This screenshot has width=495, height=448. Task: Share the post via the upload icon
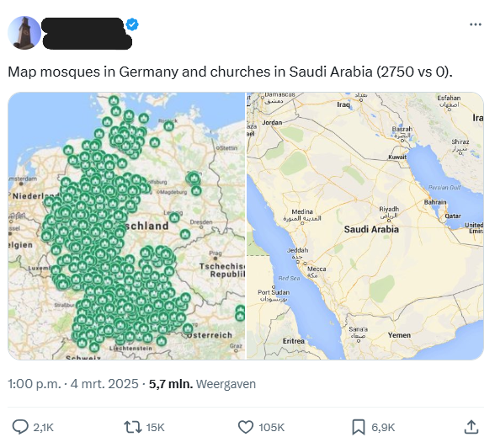click(x=471, y=427)
